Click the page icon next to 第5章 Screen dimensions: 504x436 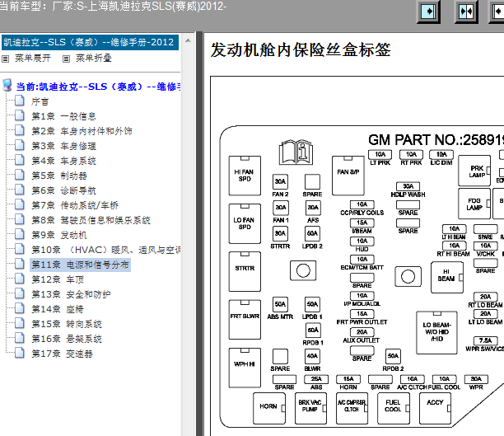click(x=20, y=175)
